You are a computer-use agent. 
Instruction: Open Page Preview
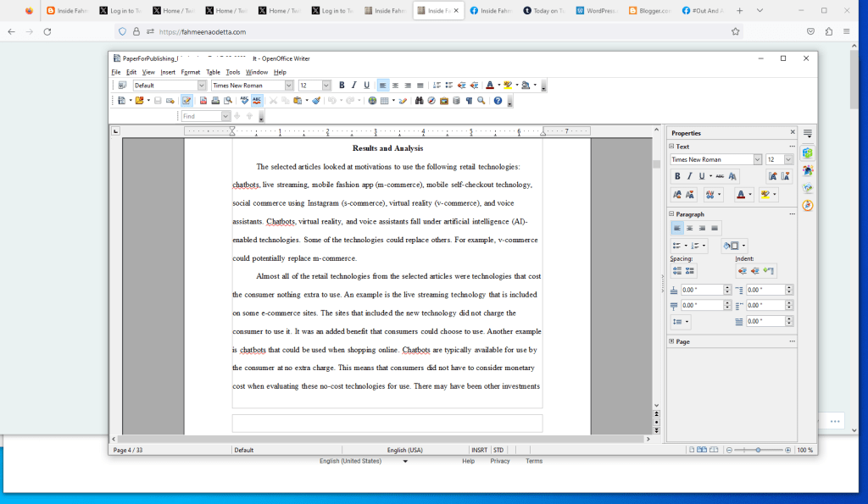point(229,100)
